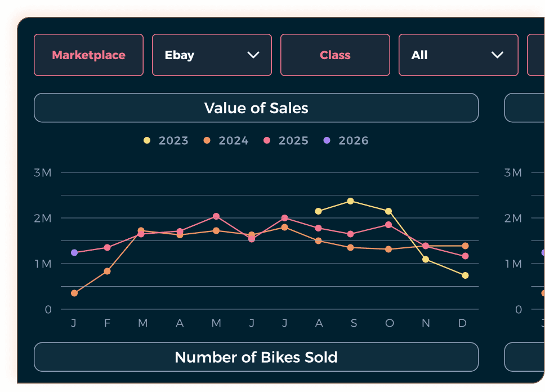Click the May peak of the pink 2025 line
The image size is (545, 392).
216,215
